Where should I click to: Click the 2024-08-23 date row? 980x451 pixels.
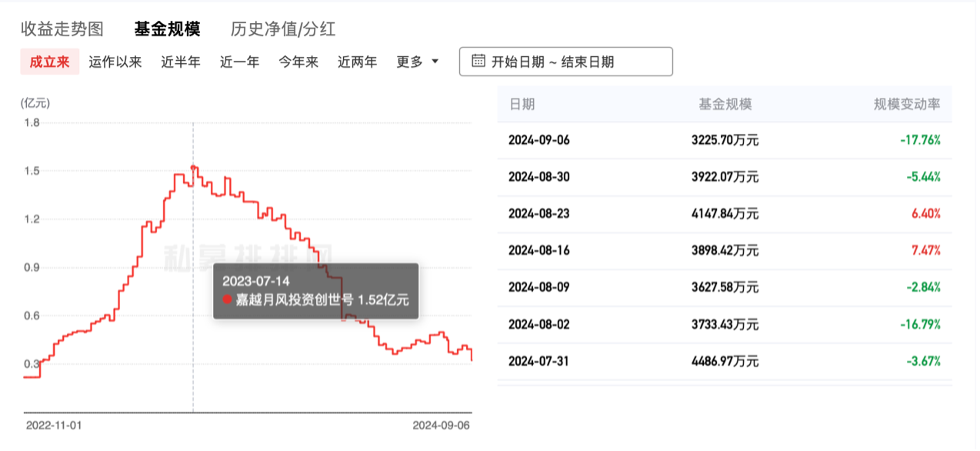(x=538, y=214)
